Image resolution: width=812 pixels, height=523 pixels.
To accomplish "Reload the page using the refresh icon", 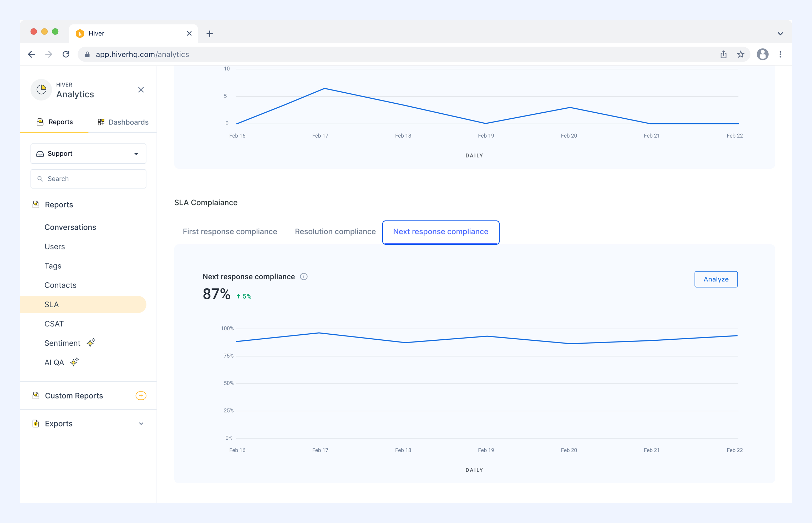I will pyautogui.click(x=66, y=54).
